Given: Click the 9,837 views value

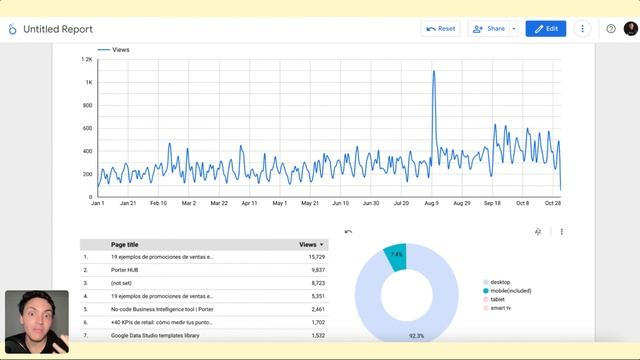Looking at the screenshot, I should [318, 270].
